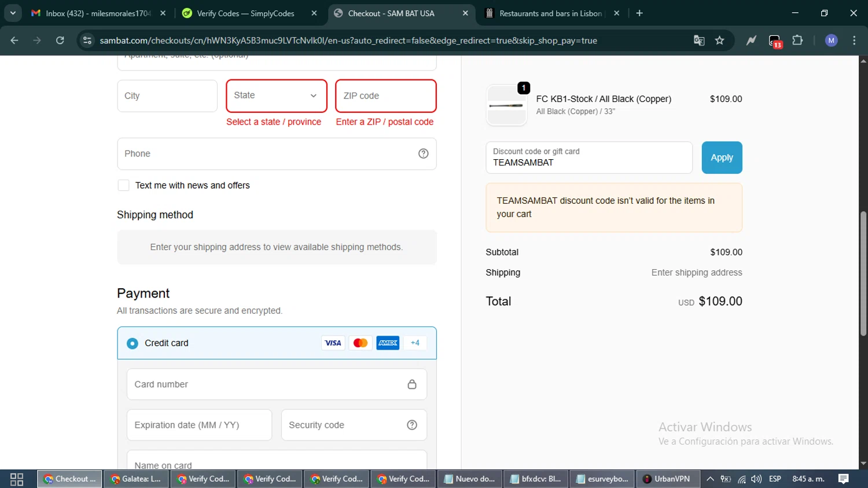Click security code help icon
The width and height of the screenshot is (868, 488).
tap(412, 425)
